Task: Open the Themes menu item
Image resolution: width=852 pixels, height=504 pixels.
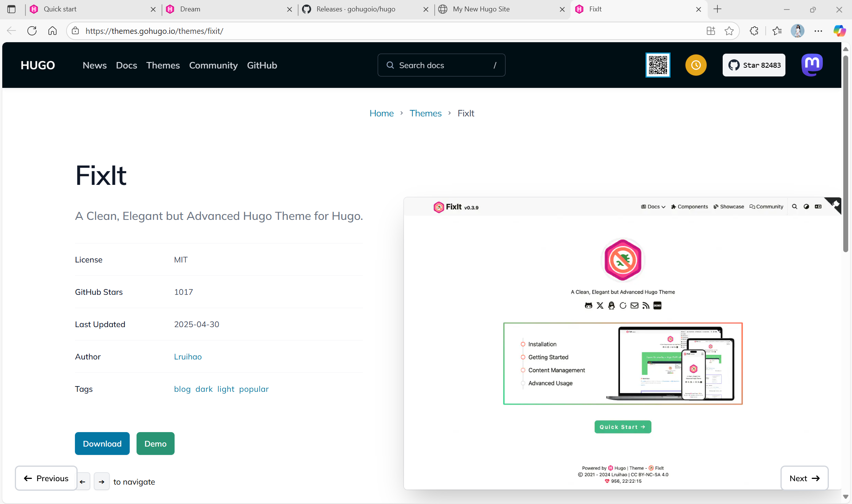Action: pos(163,65)
